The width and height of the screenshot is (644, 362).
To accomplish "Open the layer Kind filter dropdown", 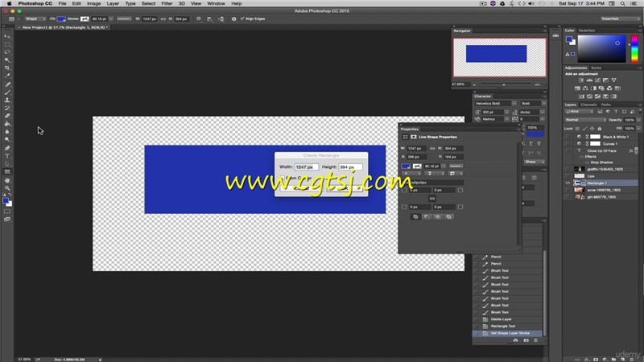I will (x=579, y=112).
